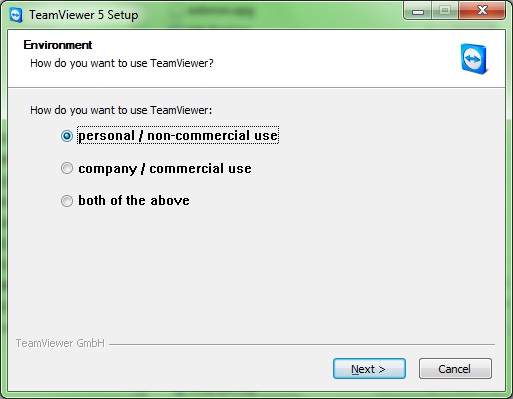The image size is (513, 399).
Task: Select the personal / non-commercial use radio button
Action: [x=67, y=136]
